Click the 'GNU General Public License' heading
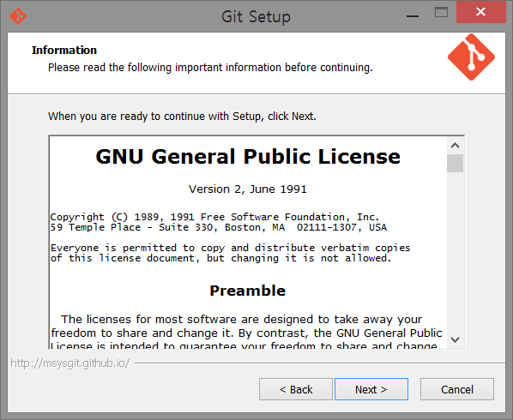Viewport: 513px width, 420px height. [x=248, y=156]
